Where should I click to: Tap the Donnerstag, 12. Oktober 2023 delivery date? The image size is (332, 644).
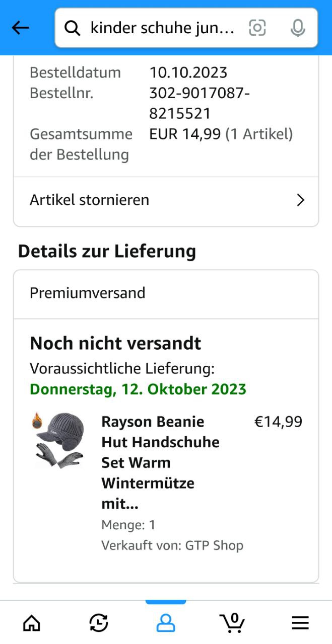pos(138,389)
